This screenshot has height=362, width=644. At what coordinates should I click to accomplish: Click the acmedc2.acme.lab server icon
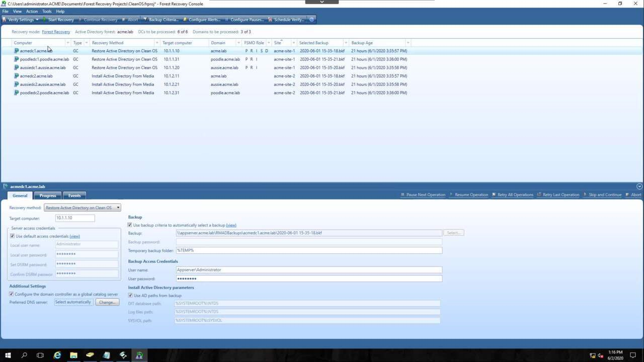point(17,76)
